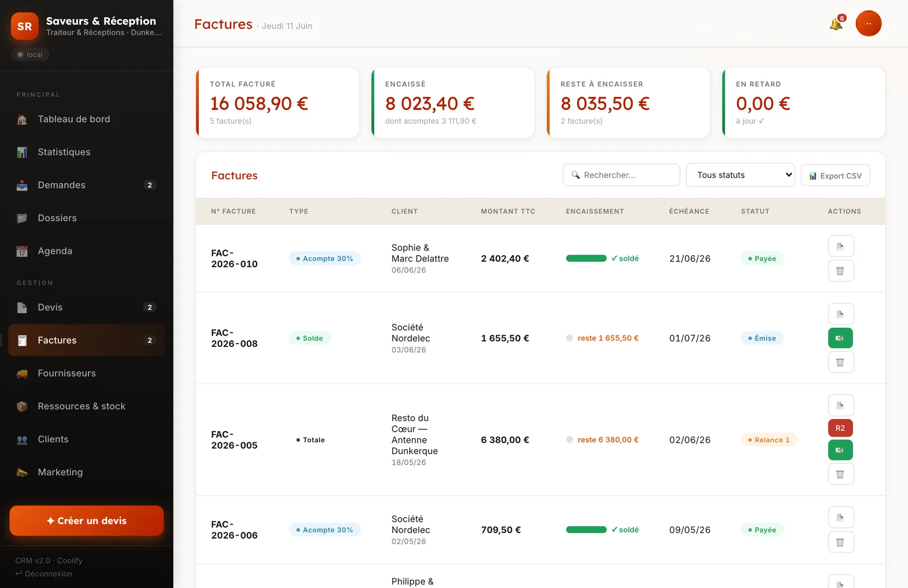The width and height of the screenshot is (908, 588).
Task: Navigate to Dossiers
Action: (x=86, y=218)
